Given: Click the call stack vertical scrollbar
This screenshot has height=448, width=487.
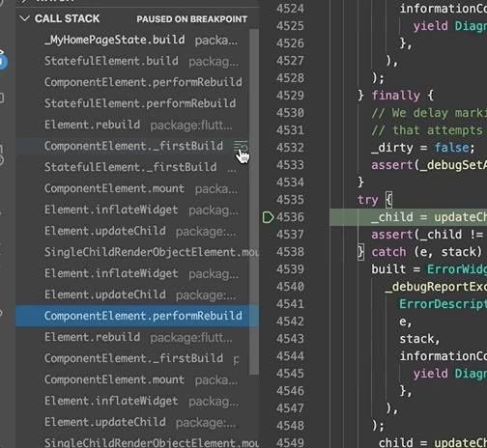Looking at the screenshot, I should click(254, 202).
